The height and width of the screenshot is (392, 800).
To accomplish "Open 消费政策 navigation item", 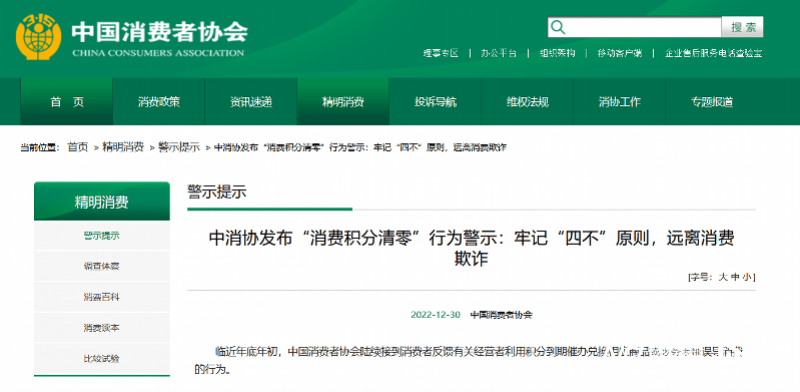I will coord(159,102).
